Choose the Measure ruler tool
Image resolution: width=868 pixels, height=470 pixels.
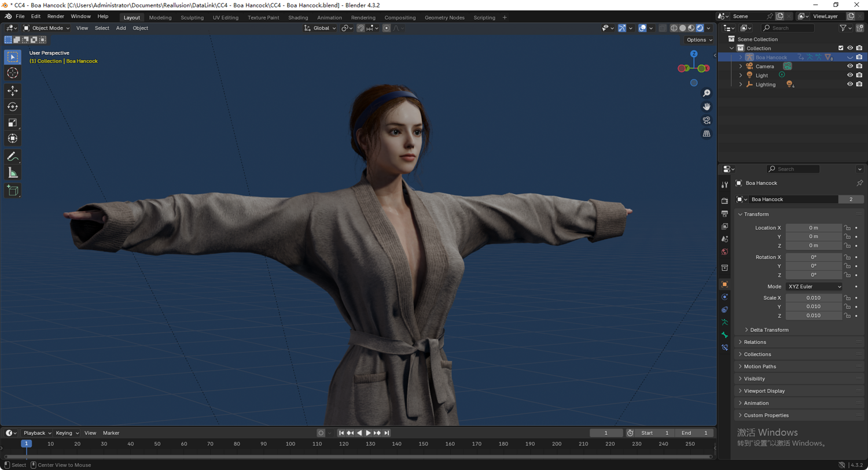tap(13, 173)
